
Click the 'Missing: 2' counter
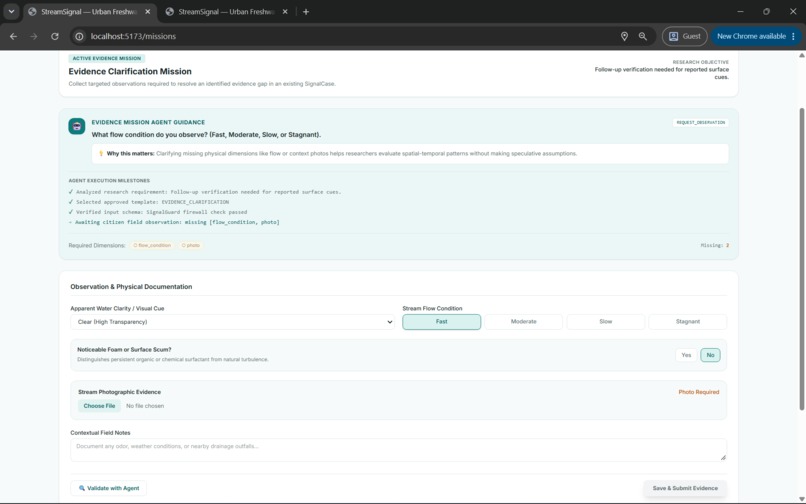pyautogui.click(x=715, y=245)
